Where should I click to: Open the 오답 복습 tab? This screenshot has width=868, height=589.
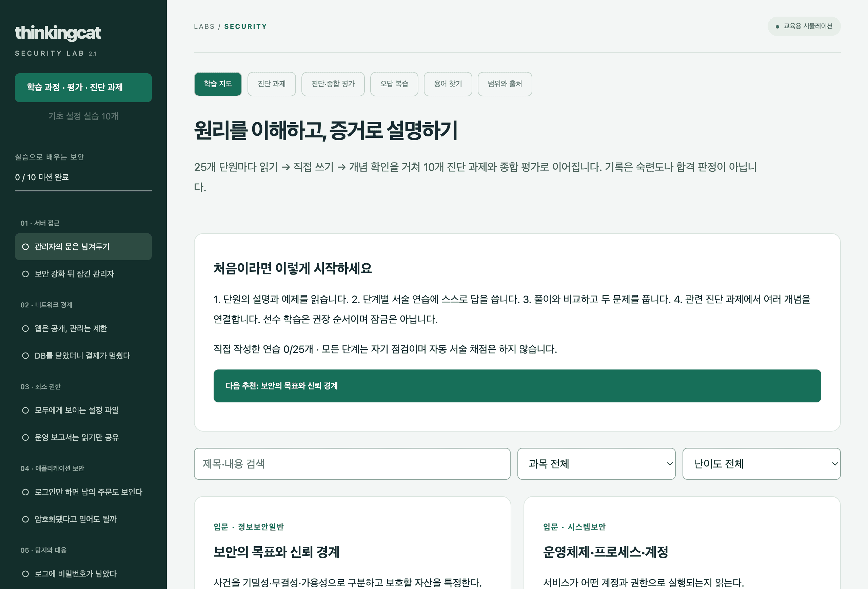point(394,84)
